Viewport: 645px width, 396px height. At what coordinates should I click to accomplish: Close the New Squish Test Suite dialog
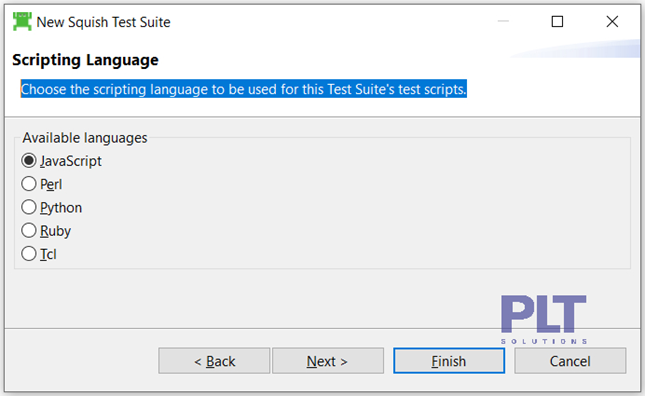pos(612,21)
